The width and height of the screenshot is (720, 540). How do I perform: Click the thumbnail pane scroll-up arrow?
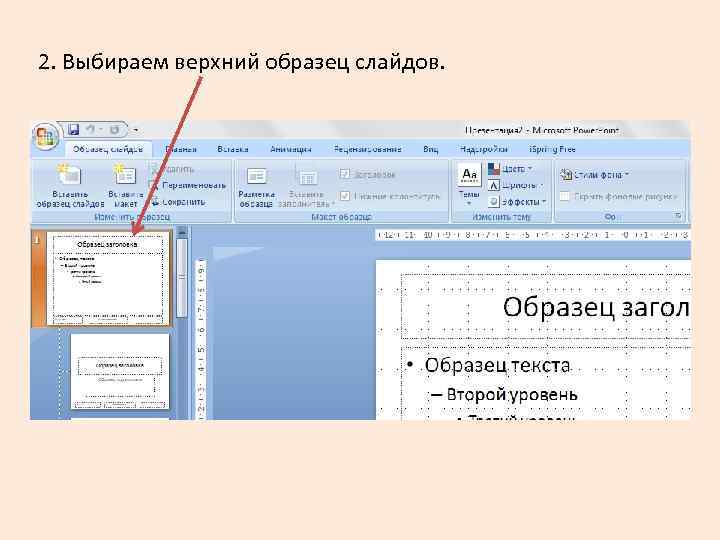[x=182, y=231]
